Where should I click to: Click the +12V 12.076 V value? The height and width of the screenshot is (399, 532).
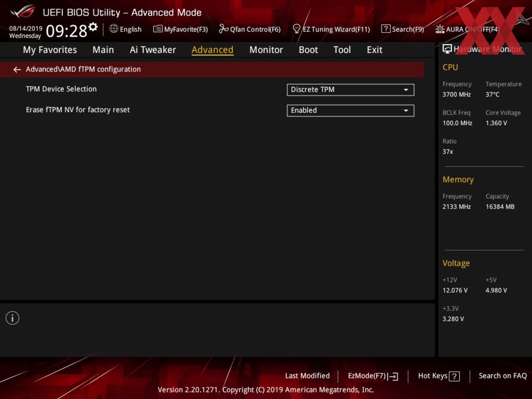point(455,291)
